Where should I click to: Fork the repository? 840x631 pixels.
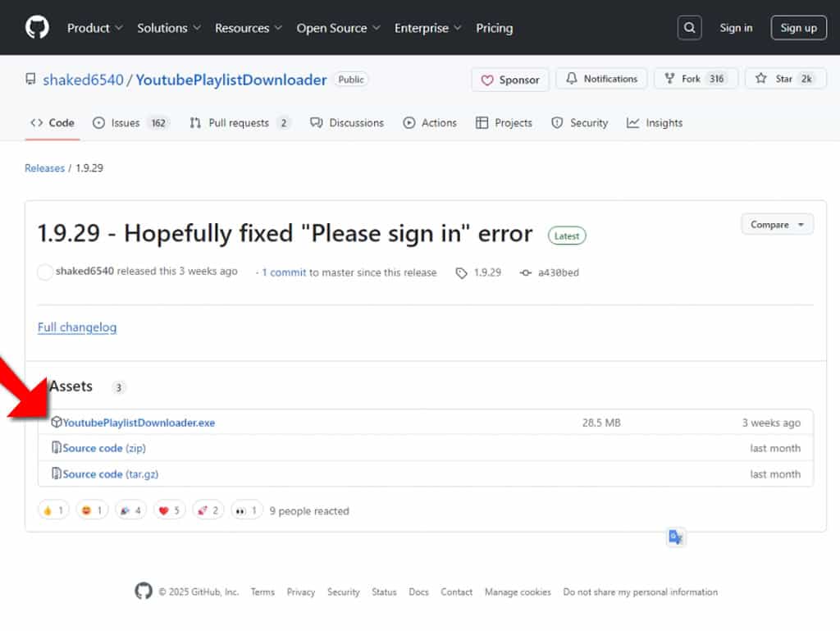[x=696, y=79]
